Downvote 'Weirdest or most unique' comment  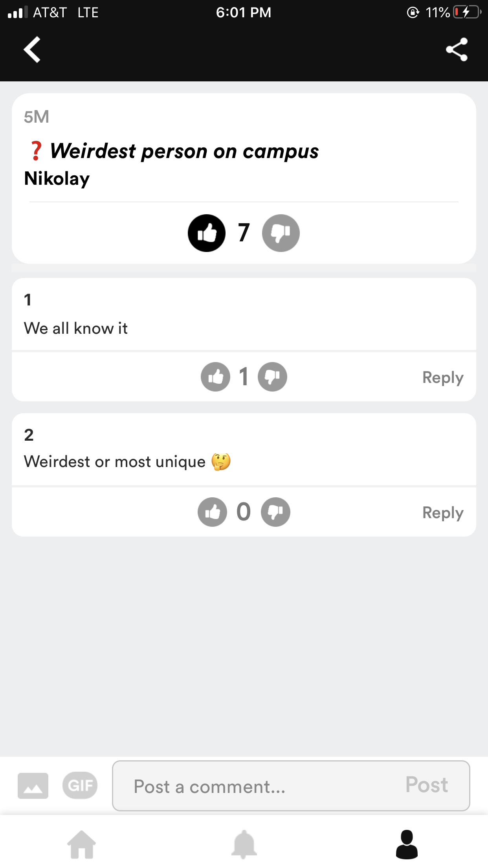tap(275, 512)
